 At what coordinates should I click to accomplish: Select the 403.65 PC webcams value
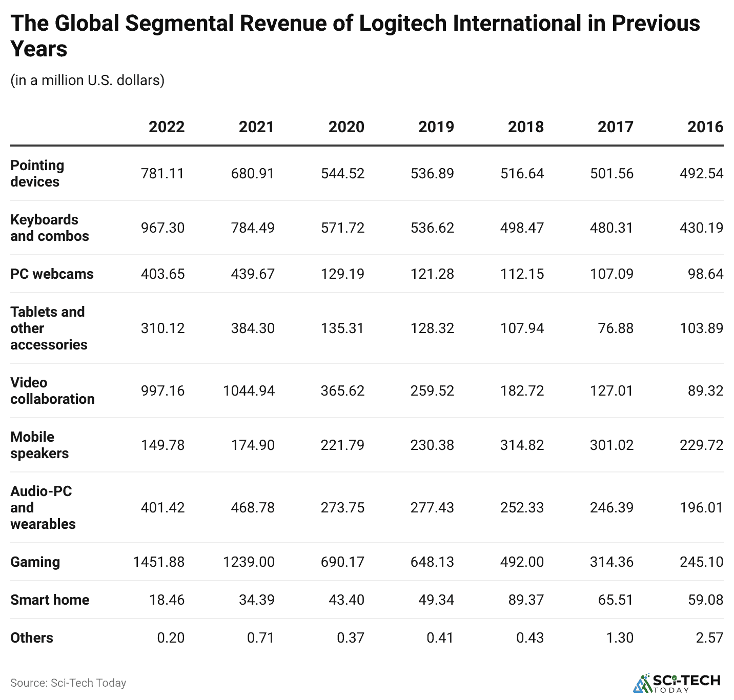point(163,274)
